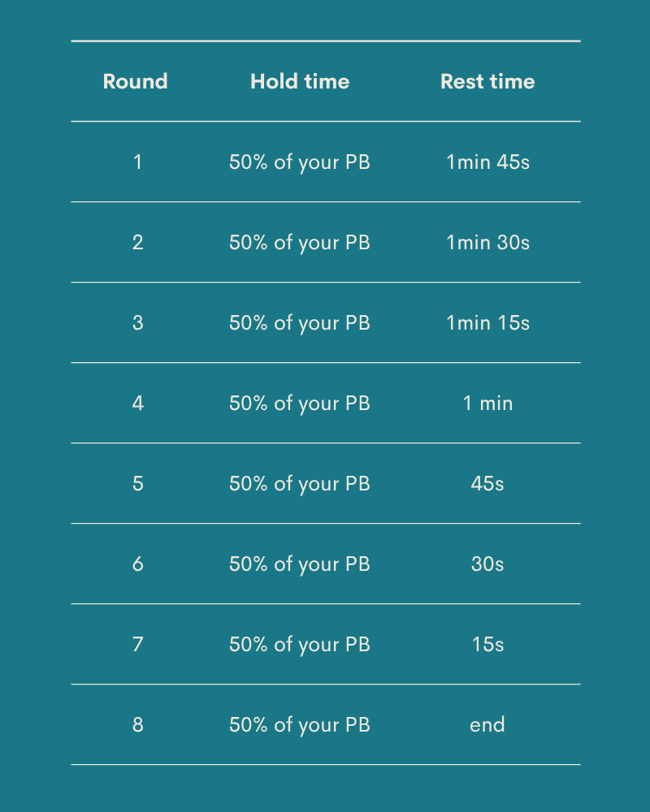650x812 pixels.
Task: Click the 45s rest time cell
Action: [x=487, y=483]
